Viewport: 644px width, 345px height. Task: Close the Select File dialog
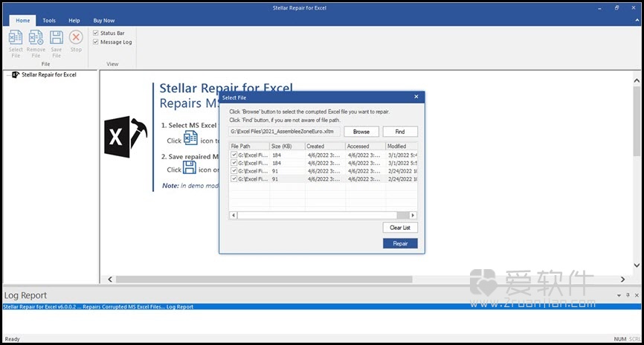coord(416,97)
